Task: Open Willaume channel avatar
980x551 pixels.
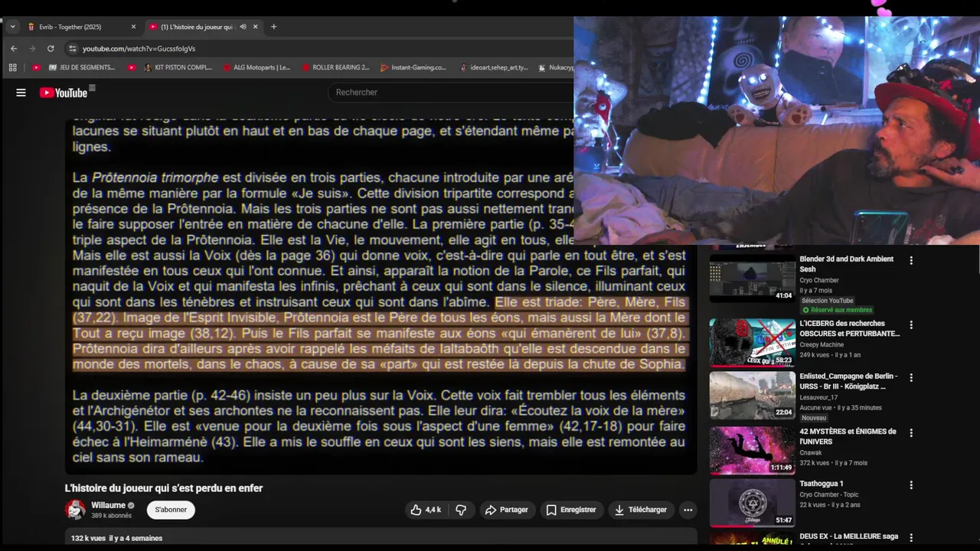Action: [75, 510]
